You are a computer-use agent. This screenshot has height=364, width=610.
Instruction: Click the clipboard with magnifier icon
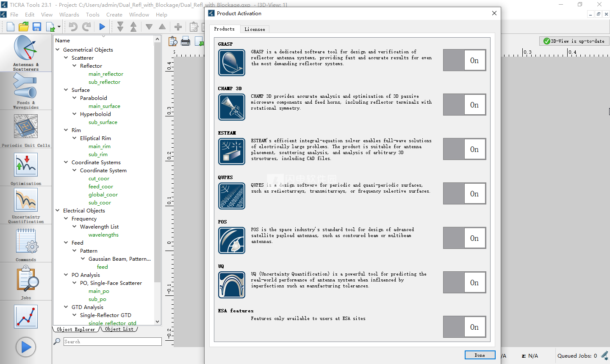[173, 41]
